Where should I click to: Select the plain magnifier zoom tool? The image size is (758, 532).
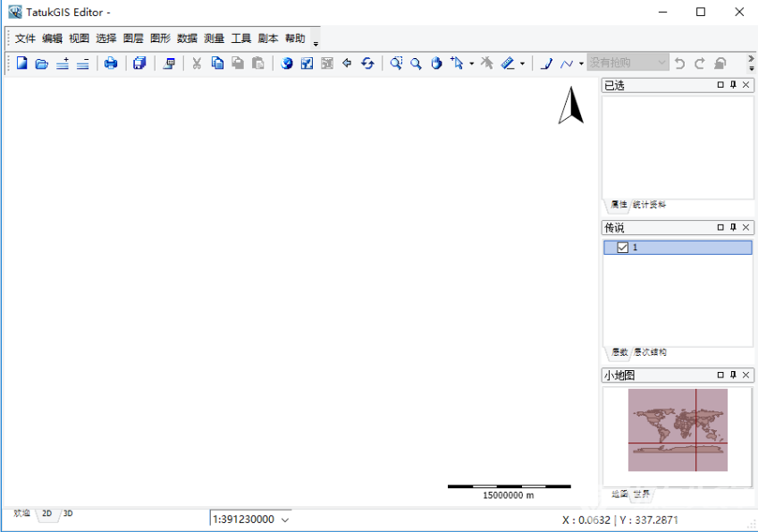click(x=416, y=63)
